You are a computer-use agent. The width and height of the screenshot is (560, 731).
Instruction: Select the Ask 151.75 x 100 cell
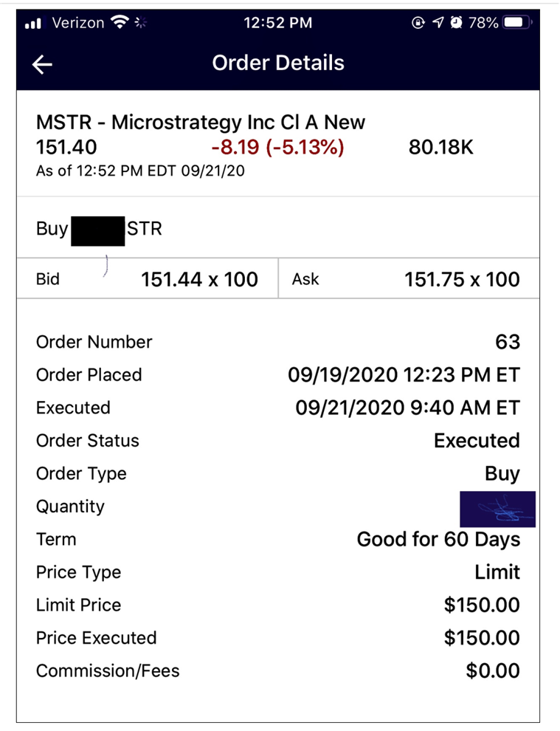pos(408,279)
